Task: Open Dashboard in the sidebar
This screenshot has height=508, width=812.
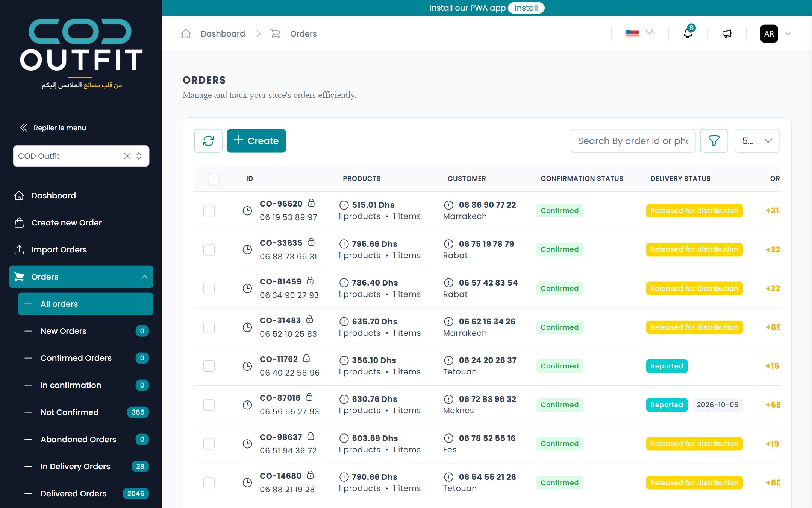Action: 81,195
